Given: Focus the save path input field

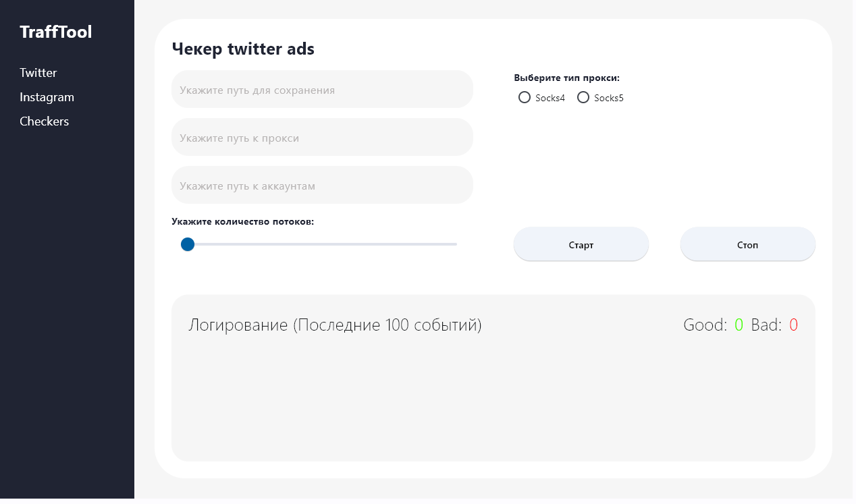Looking at the screenshot, I should coord(322,90).
